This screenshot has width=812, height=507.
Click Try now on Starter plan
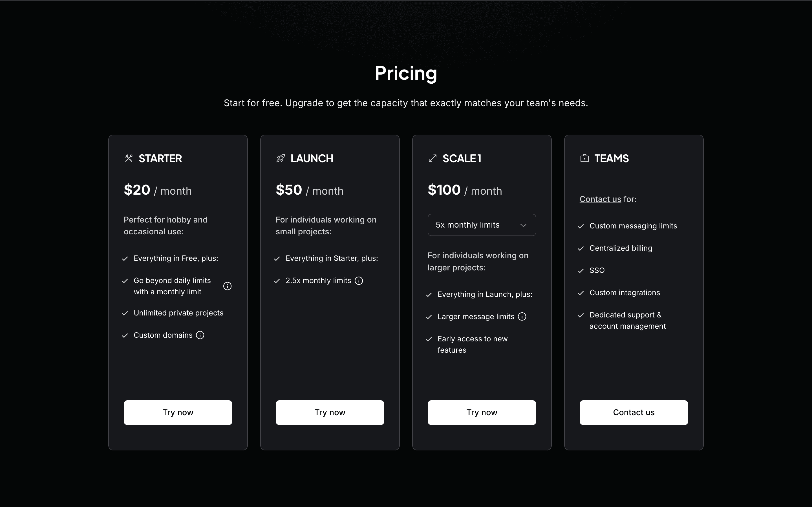178,412
